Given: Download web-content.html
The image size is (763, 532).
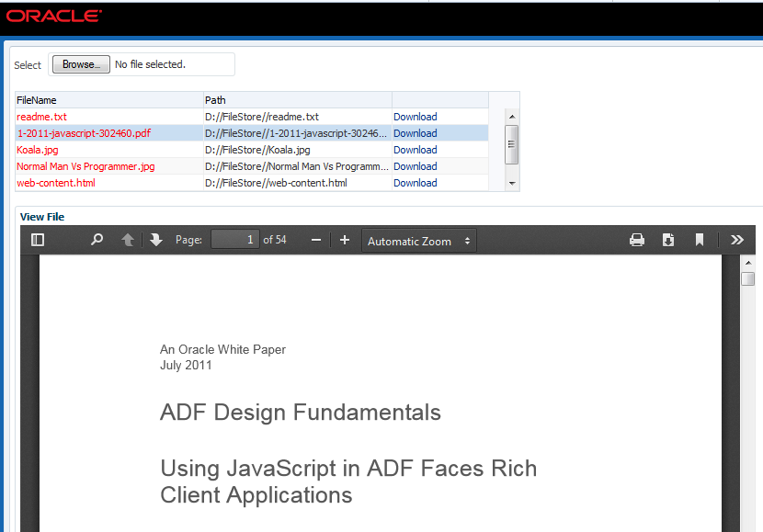Looking at the screenshot, I should (416, 183).
